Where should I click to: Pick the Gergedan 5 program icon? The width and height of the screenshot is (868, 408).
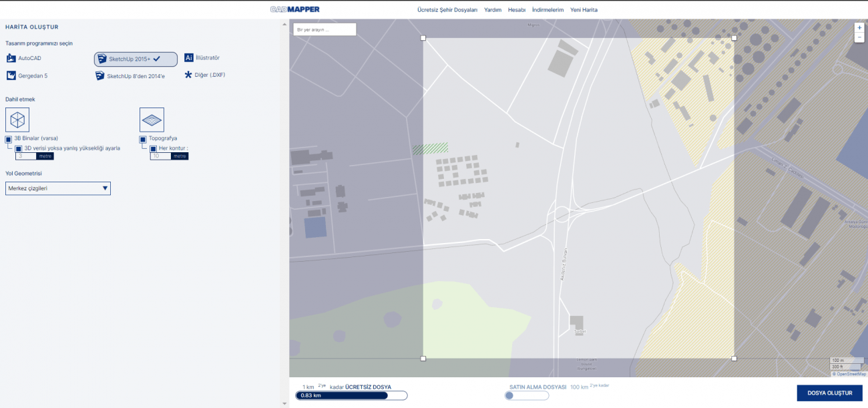11,75
